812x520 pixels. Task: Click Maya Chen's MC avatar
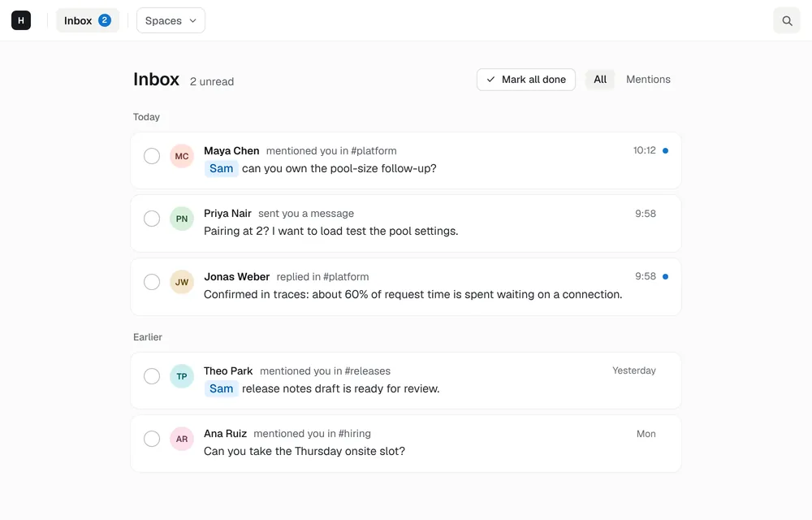[182, 156]
